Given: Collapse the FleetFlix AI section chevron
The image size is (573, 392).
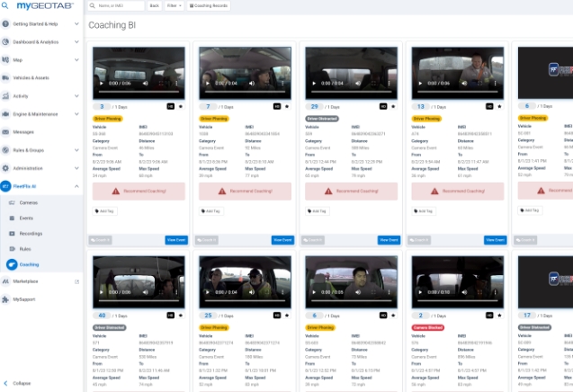Looking at the screenshot, I should 76,186.
